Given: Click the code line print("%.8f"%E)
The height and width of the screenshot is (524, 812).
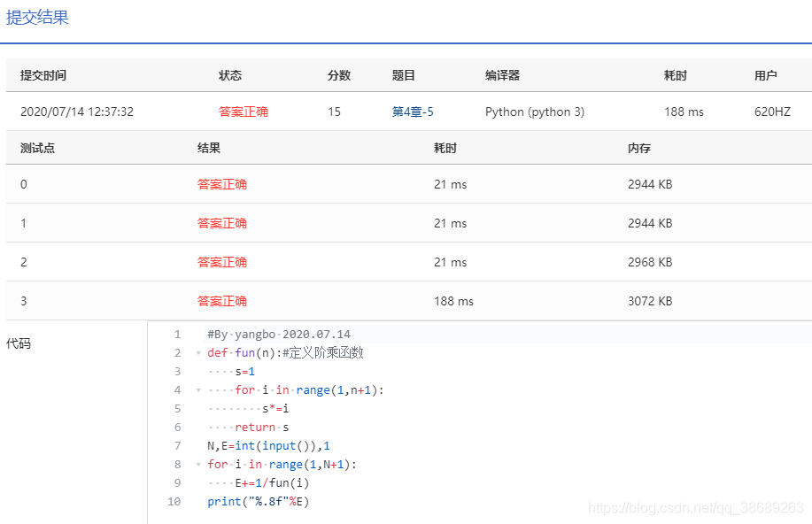Looking at the screenshot, I should coord(258,502).
